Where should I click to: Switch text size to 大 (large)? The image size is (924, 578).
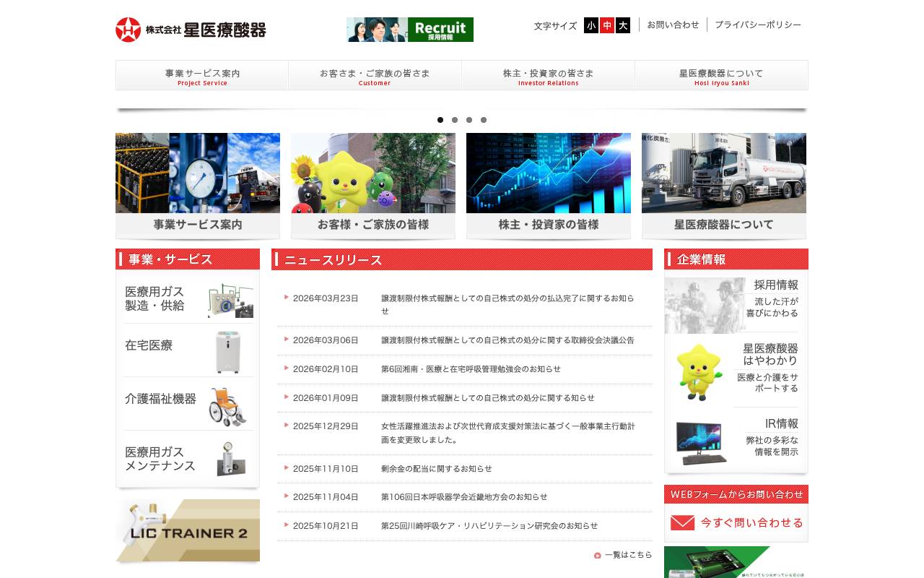pos(622,25)
